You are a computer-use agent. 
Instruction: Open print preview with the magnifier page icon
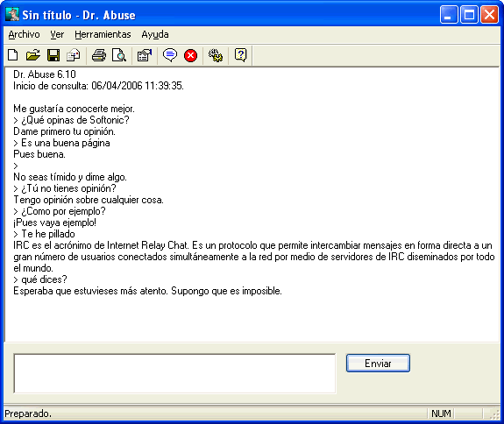[x=119, y=55]
